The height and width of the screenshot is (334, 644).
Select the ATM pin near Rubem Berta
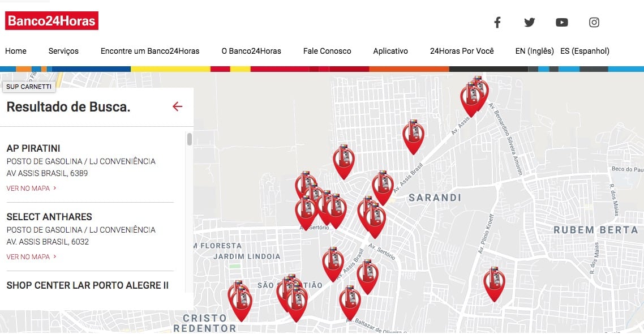(494, 284)
